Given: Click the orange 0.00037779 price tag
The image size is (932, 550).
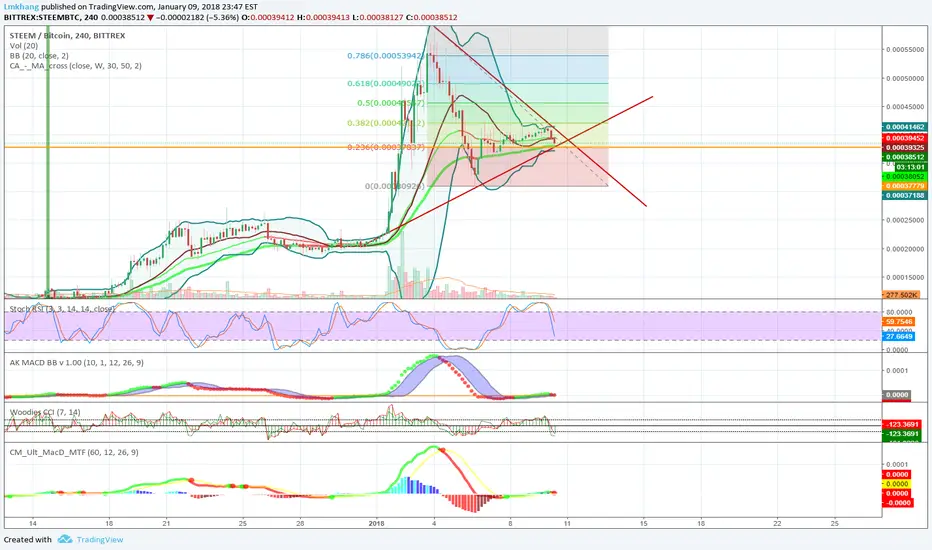Looking at the screenshot, I should coord(905,186).
